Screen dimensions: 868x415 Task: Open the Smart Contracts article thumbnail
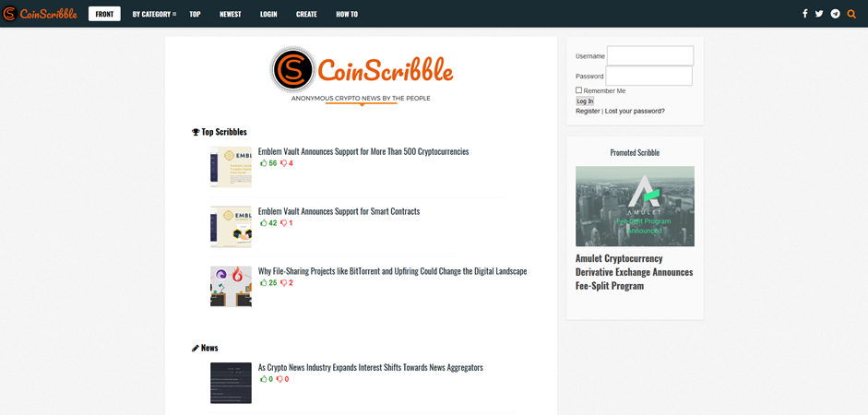[x=231, y=227]
